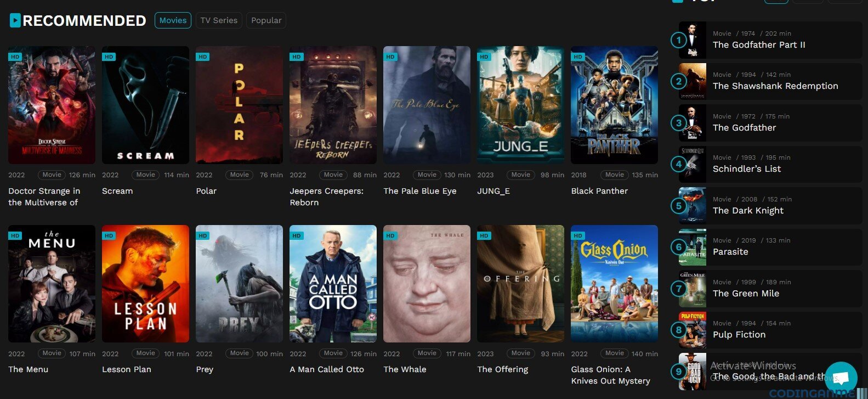Open the Prey movie poster
Image resolution: width=868 pixels, height=399 pixels.
click(239, 284)
